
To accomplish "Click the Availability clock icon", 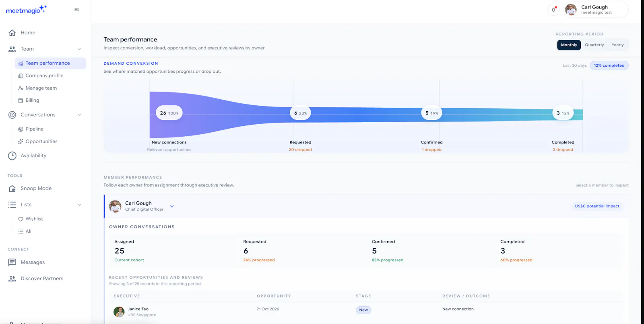I will point(12,156).
